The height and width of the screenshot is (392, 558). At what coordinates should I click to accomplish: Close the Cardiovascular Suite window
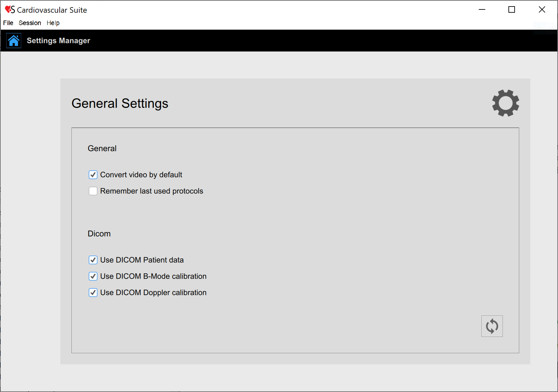(x=542, y=10)
